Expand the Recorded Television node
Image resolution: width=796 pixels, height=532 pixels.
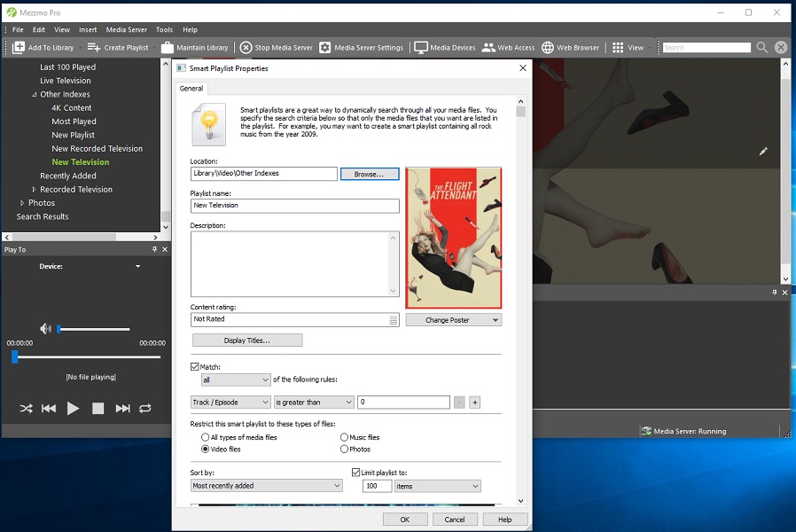click(34, 190)
